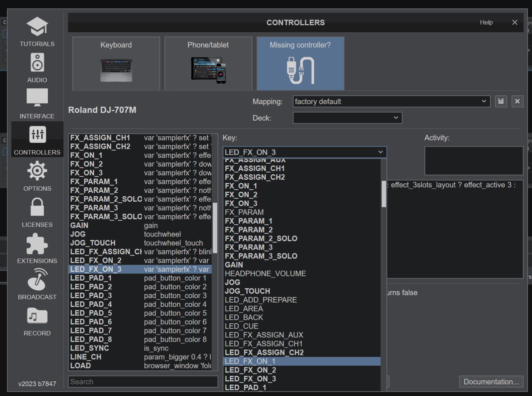This screenshot has height=396, width=532.
Task: Click the Search input field
Action: [x=143, y=382]
